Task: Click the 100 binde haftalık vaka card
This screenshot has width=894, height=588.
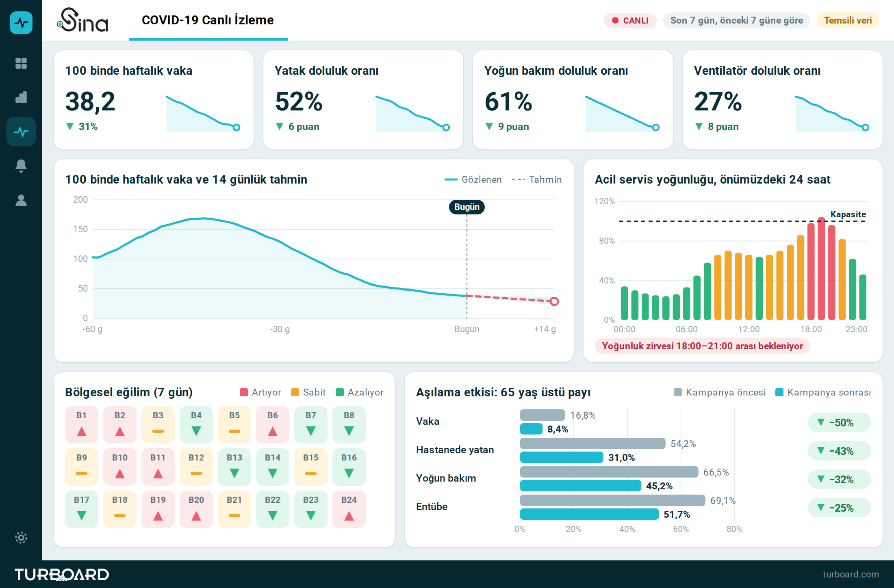Action: (x=154, y=100)
